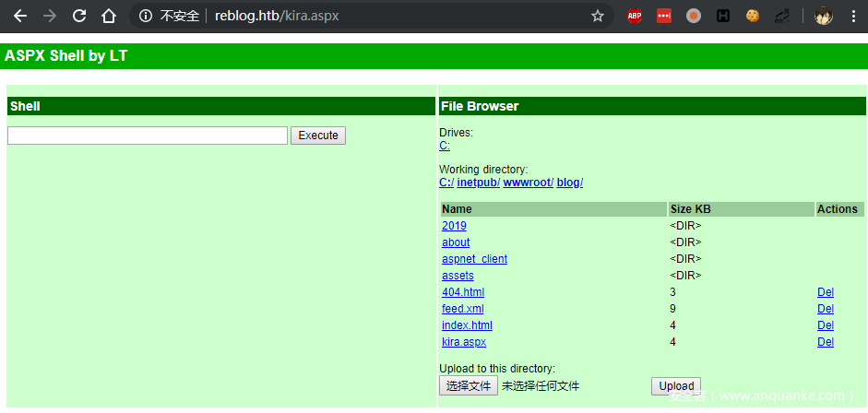Navigate to inetpub/ in the path
This screenshot has height=413, width=868.
pyautogui.click(x=479, y=183)
